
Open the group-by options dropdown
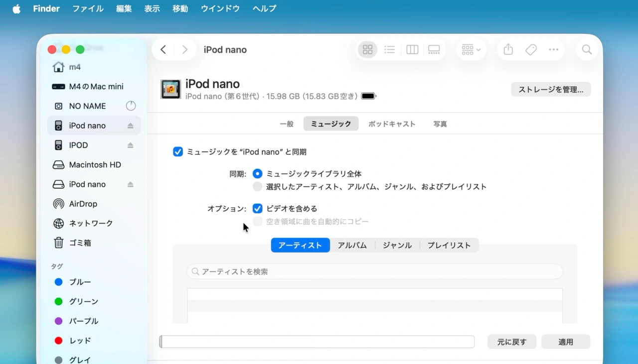tap(471, 50)
